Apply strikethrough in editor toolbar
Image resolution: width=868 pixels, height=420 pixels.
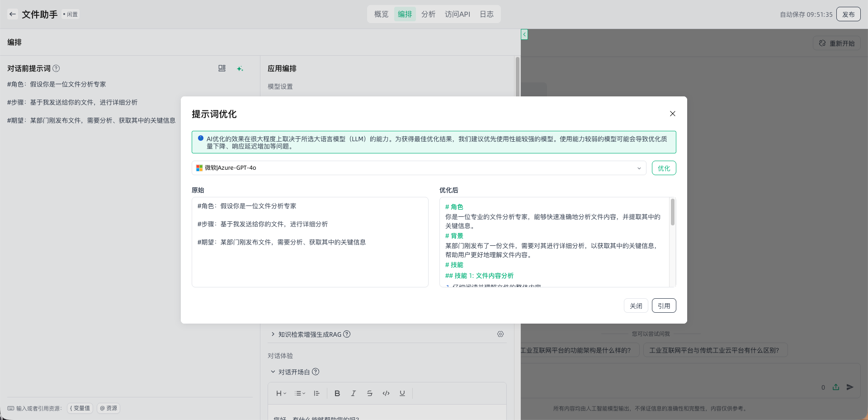369,393
